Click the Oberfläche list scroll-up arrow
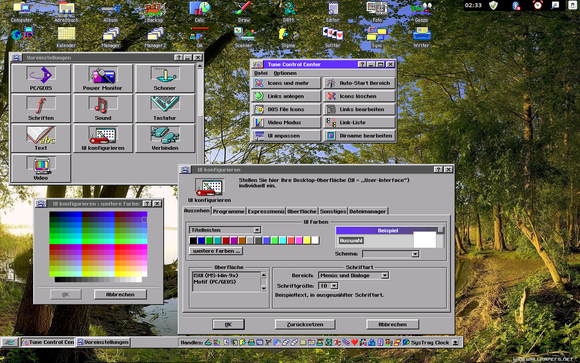This screenshot has height=363, width=580. [x=263, y=275]
